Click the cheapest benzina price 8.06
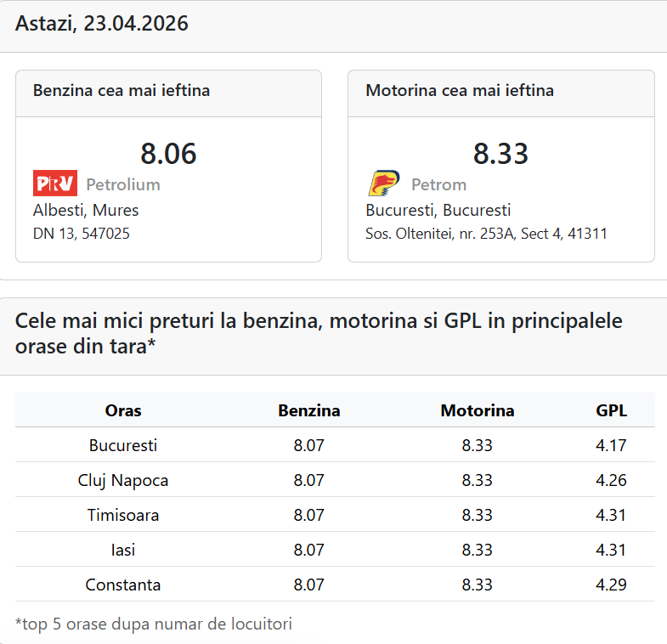The width and height of the screenshot is (667, 644). pos(168,154)
